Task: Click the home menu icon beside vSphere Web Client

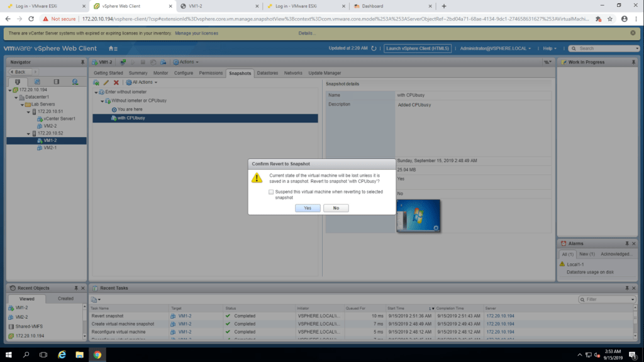Action: pos(113,48)
